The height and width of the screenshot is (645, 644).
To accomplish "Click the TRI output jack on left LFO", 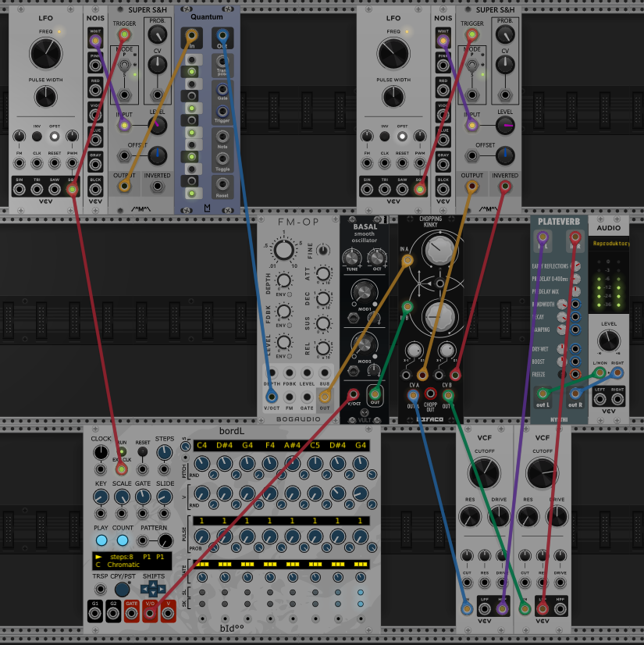I will click(x=37, y=189).
